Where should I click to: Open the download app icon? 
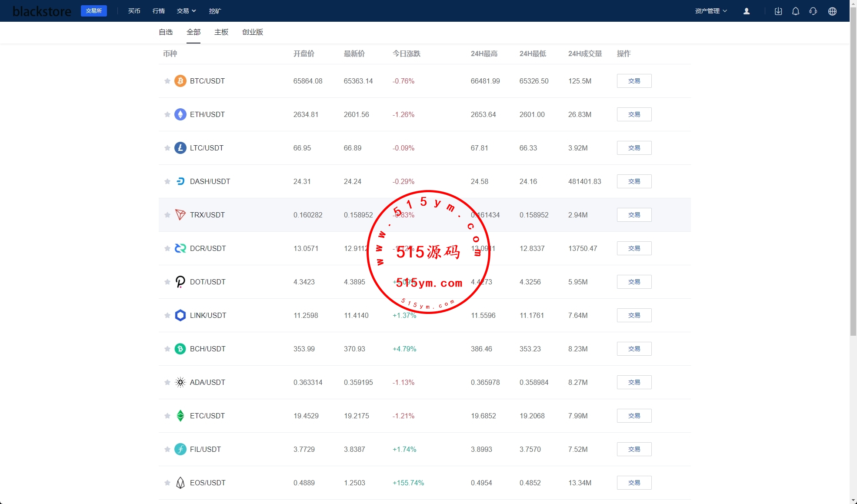(x=778, y=11)
